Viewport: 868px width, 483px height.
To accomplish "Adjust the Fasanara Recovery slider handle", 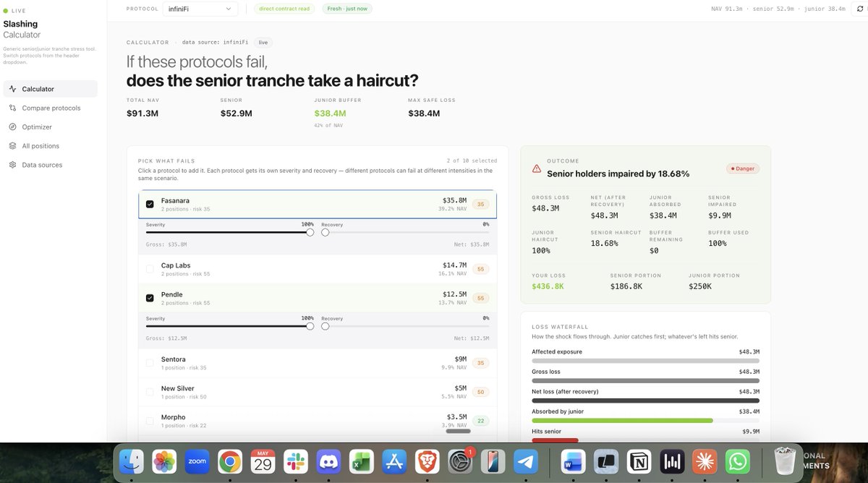I will tap(325, 232).
